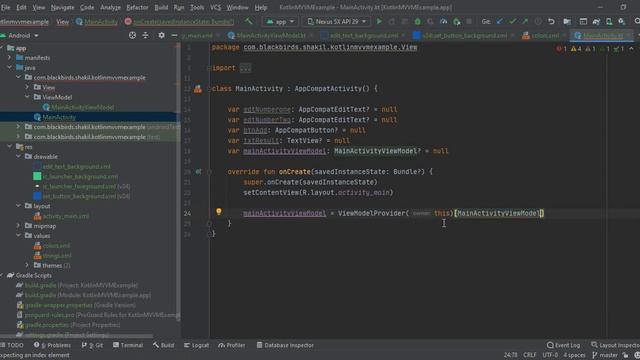Run the app with the green play icon

click(x=379, y=21)
